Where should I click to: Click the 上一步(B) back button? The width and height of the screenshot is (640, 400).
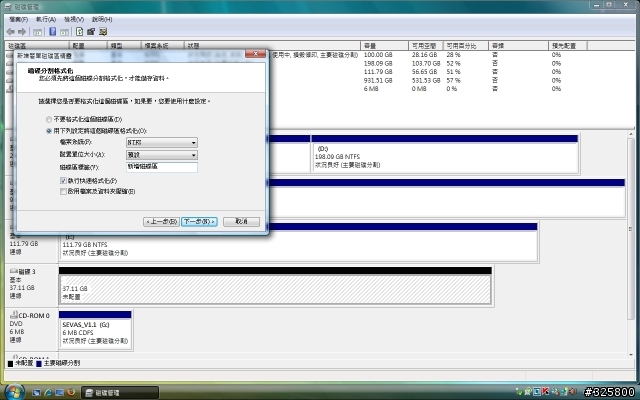click(x=161, y=221)
